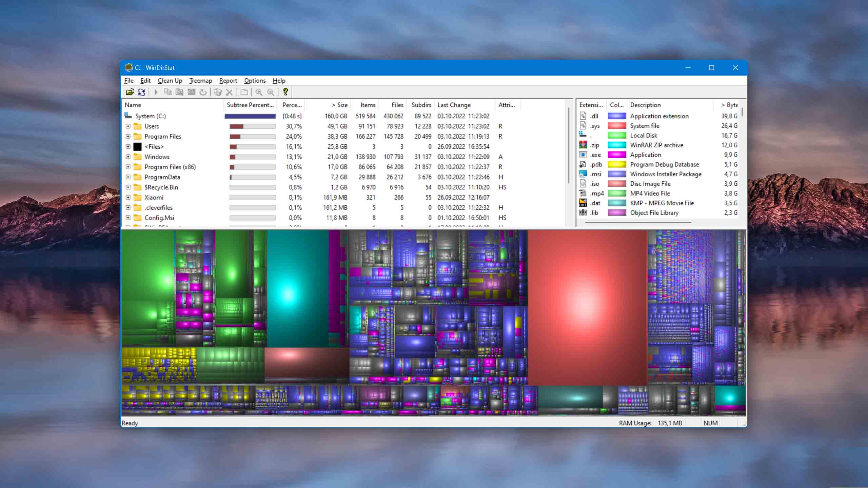Click the extension list horizontal scrollbar

[x=638, y=222]
